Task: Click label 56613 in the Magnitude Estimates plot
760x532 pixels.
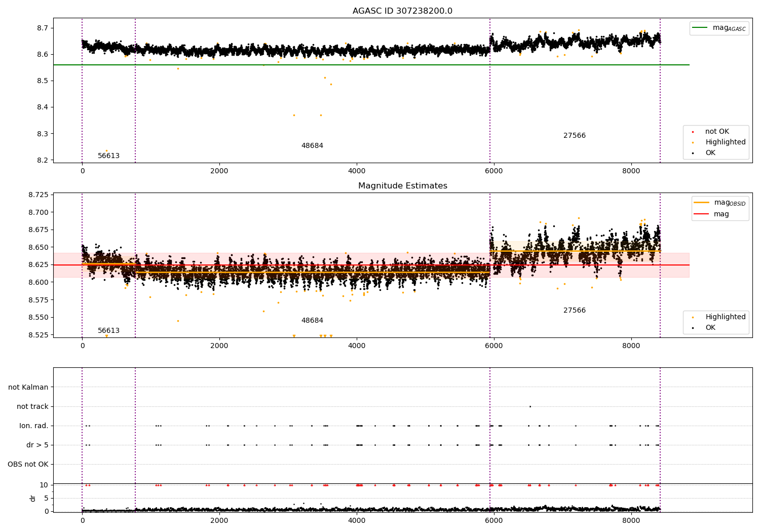Action: pos(108,331)
